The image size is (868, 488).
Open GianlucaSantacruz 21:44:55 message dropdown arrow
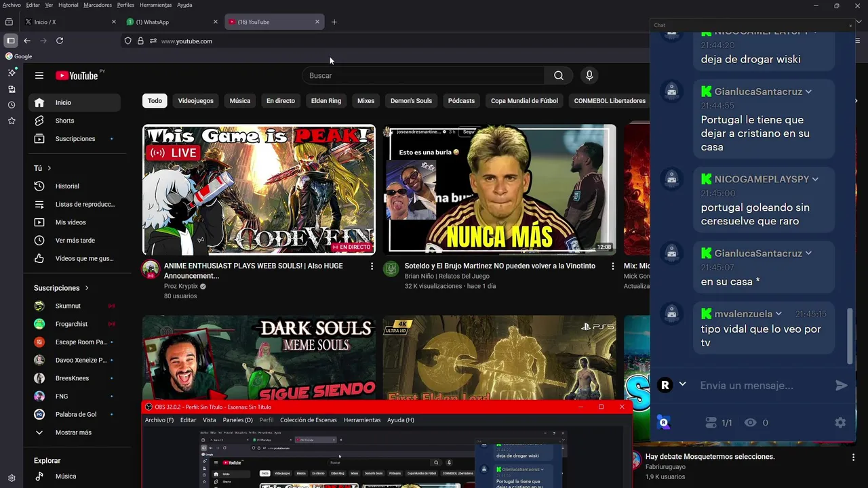808,92
